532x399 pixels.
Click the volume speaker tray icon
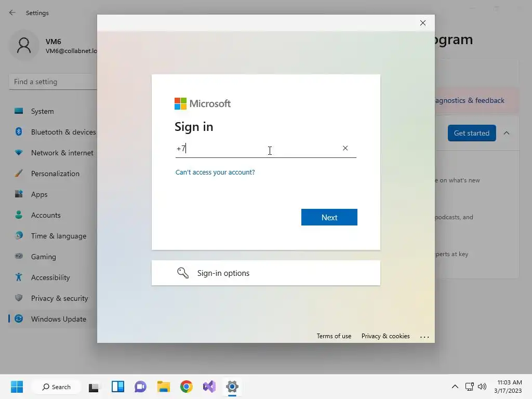(482, 387)
